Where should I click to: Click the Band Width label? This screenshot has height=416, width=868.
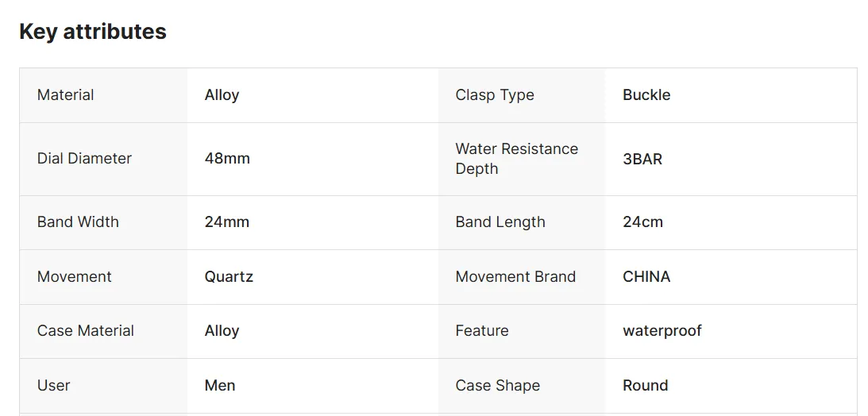(x=78, y=222)
